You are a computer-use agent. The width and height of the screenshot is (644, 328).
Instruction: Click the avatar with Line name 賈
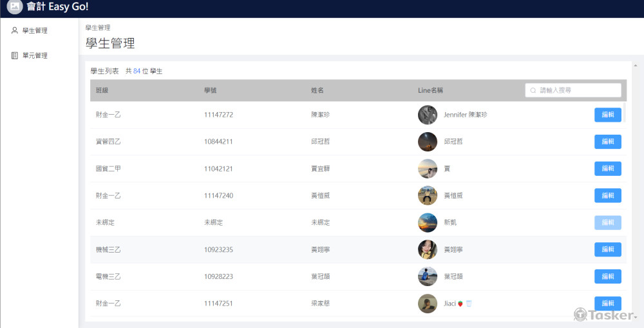tap(428, 169)
